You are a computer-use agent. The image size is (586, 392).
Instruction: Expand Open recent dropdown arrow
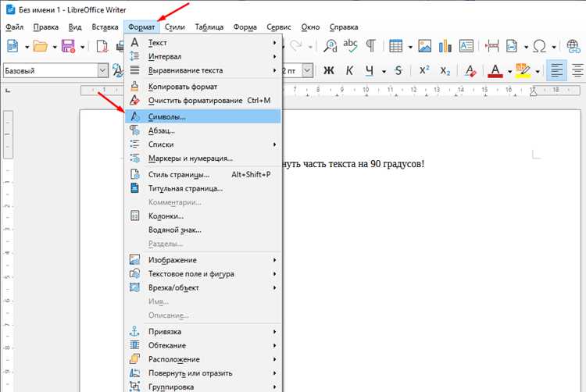coord(55,47)
